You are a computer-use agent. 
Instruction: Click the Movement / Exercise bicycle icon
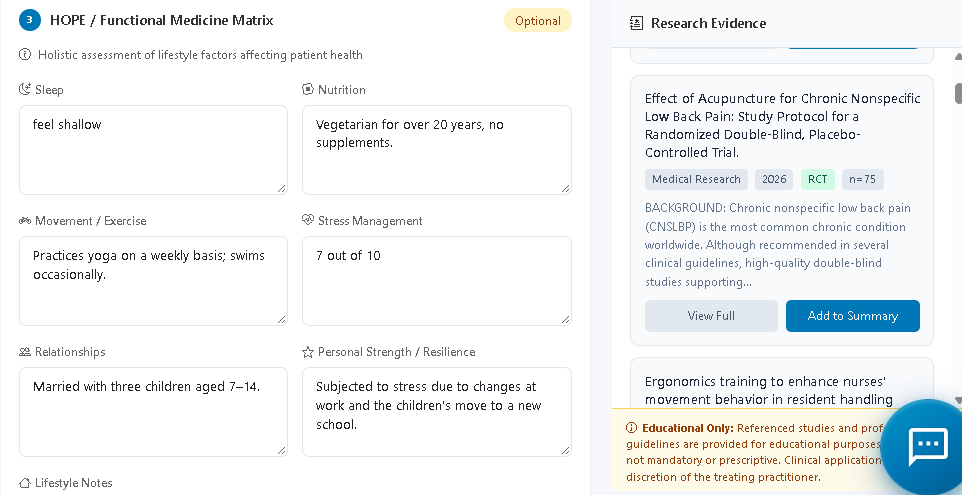pyautogui.click(x=25, y=221)
